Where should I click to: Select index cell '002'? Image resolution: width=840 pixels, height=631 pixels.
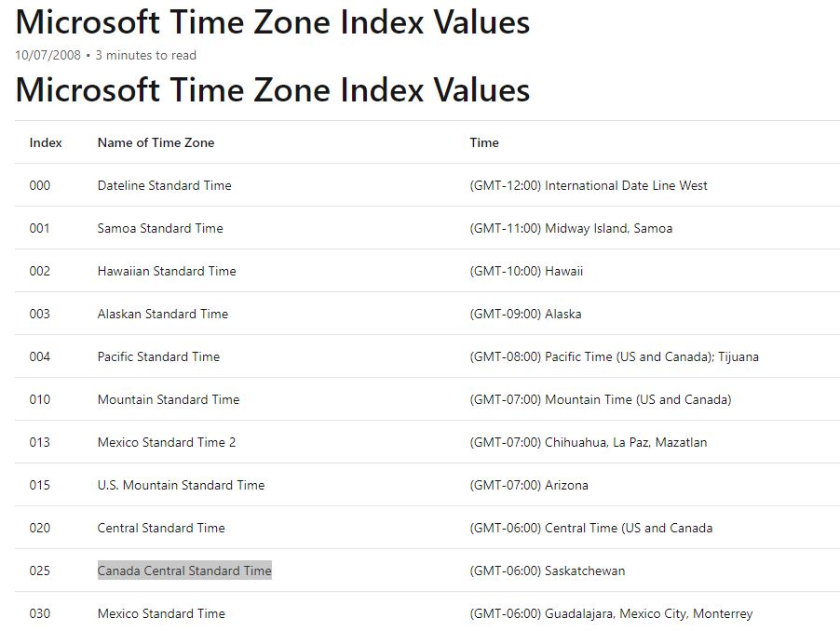pos(40,271)
